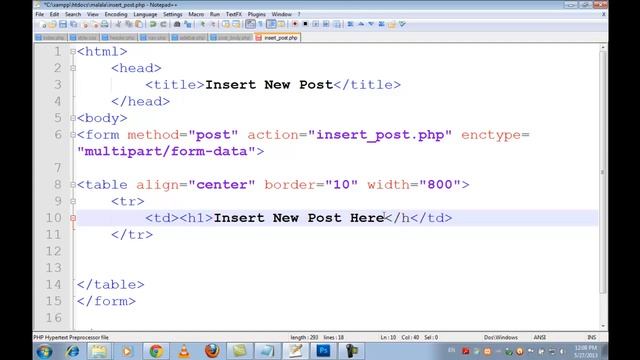Click the Copy toolbar icon
This screenshot has height=360, width=640.
pyautogui.click(x=129, y=24)
